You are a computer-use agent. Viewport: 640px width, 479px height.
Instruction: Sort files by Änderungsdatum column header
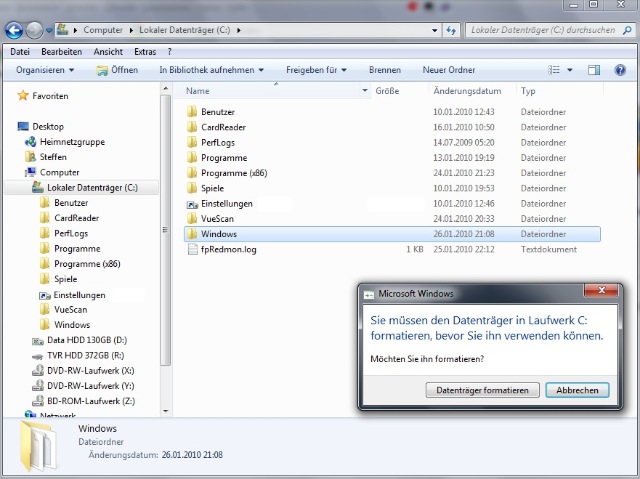coord(467,91)
